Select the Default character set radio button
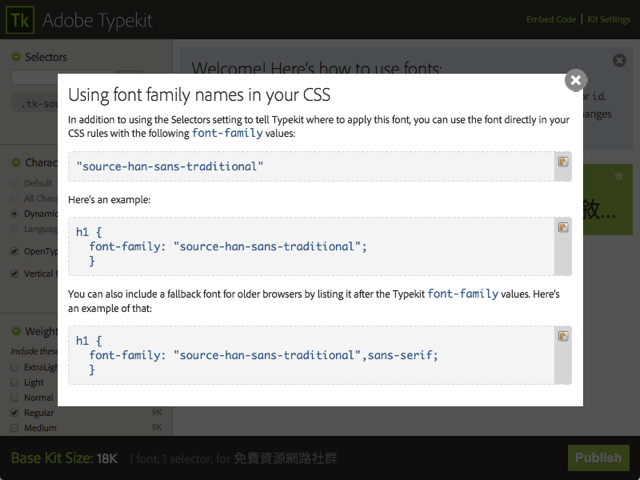640x480 pixels. tap(14, 183)
